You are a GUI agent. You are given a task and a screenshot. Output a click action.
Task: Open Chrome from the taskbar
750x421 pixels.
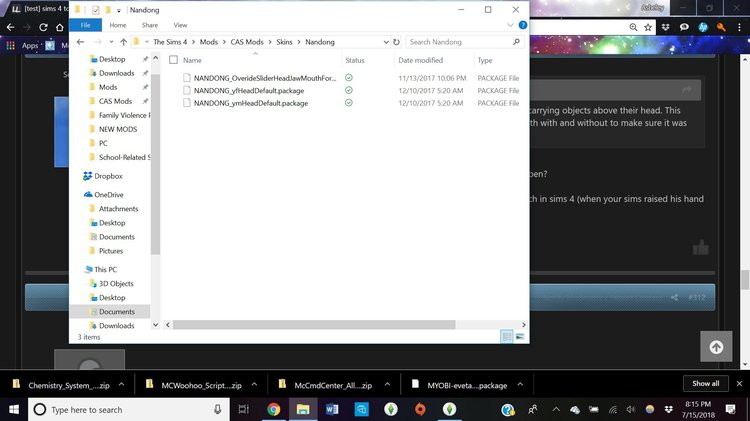(274, 410)
